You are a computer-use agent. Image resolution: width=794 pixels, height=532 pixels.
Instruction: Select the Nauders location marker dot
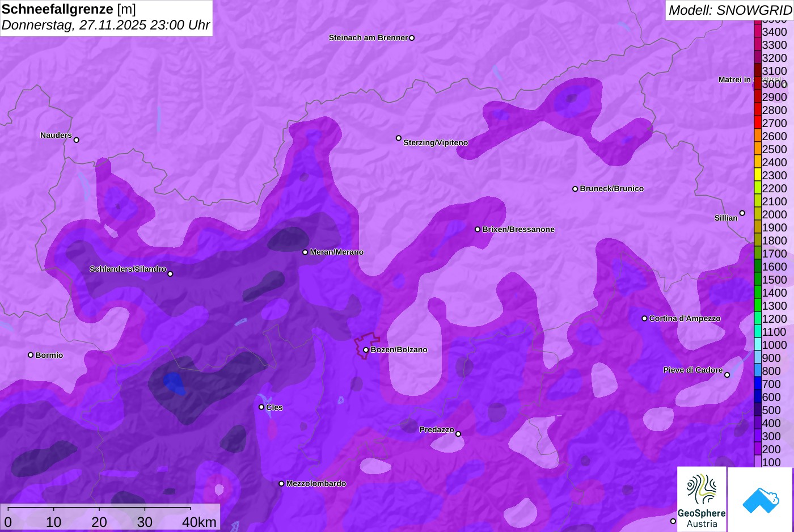pyautogui.click(x=77, y=140)
